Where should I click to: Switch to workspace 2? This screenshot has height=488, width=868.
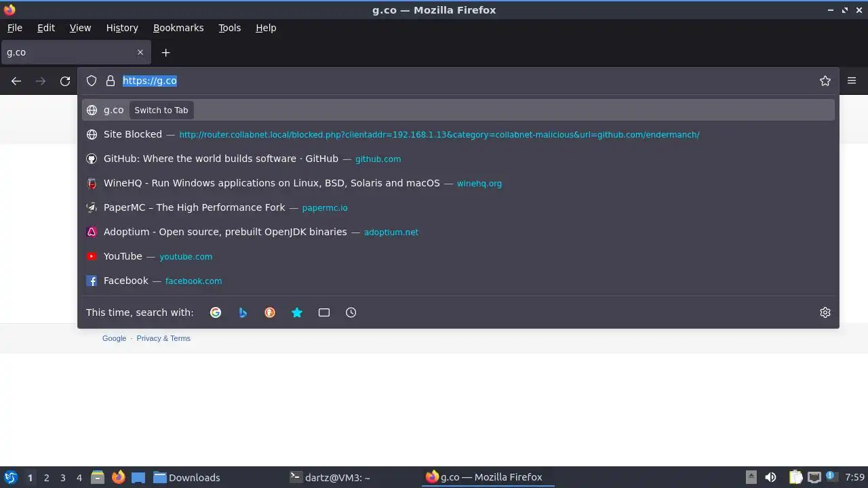point(46,478)
